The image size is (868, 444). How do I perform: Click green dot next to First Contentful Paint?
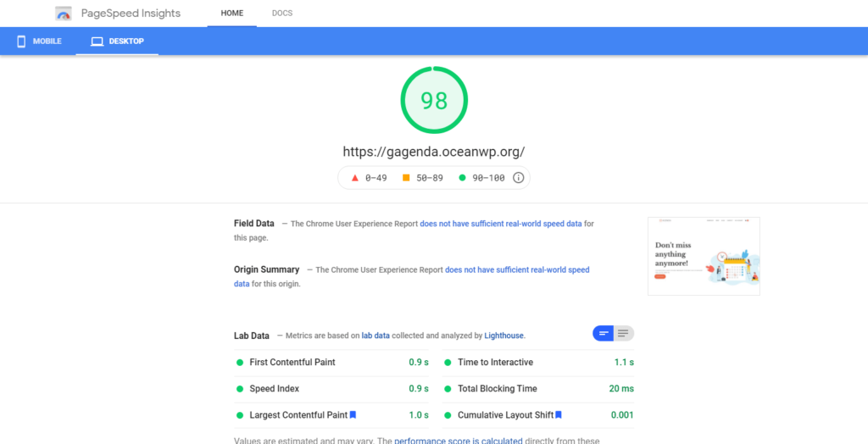tap(240, 363)
